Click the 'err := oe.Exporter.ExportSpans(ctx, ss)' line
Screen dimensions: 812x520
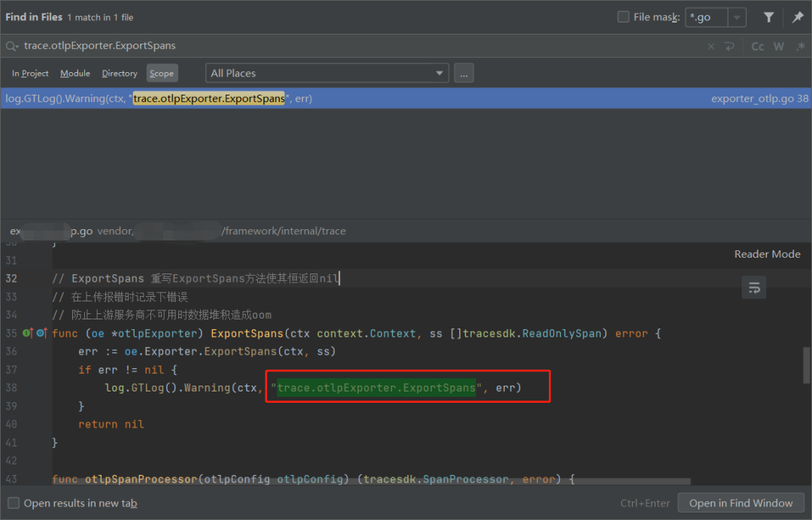208,352
